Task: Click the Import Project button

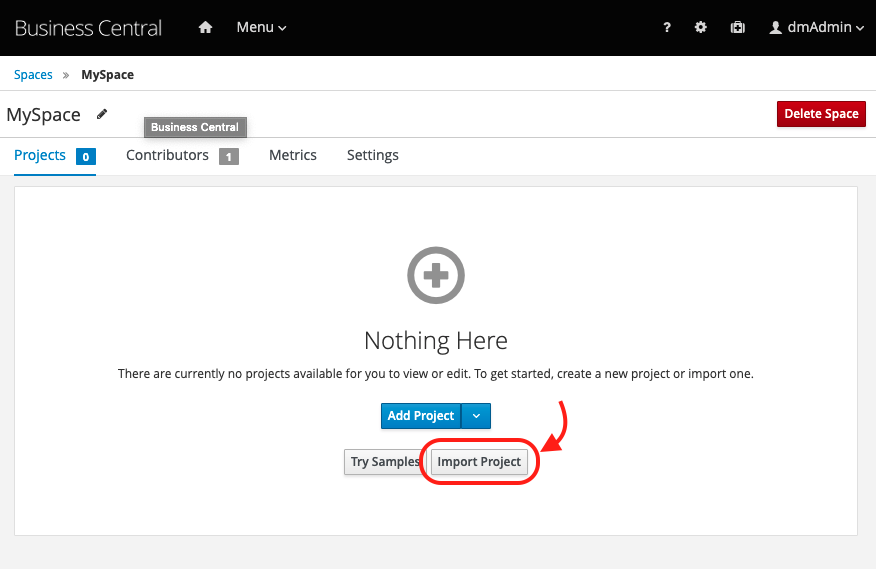Action: click(x=479, y=462)
